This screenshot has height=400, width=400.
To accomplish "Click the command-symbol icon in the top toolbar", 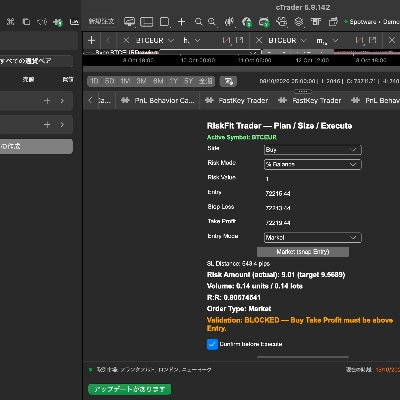I will [x=10, y=22].
